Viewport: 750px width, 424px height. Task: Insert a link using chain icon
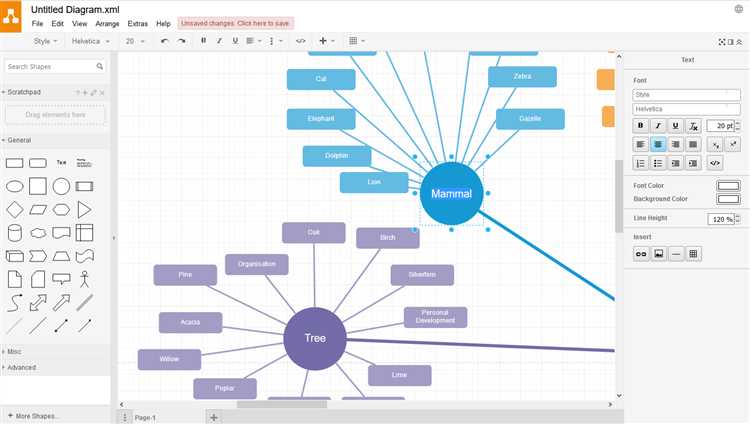coord(641,254)
